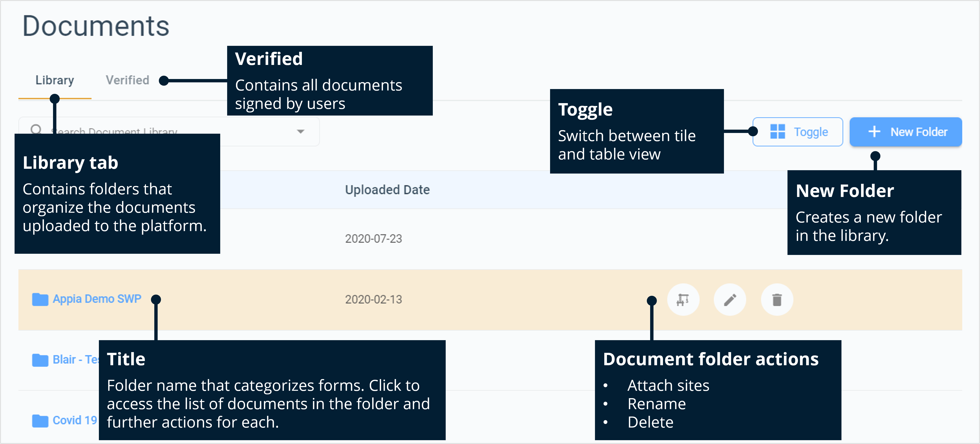
Task: Open the search filter dropdown arrow
Action: 300,132
